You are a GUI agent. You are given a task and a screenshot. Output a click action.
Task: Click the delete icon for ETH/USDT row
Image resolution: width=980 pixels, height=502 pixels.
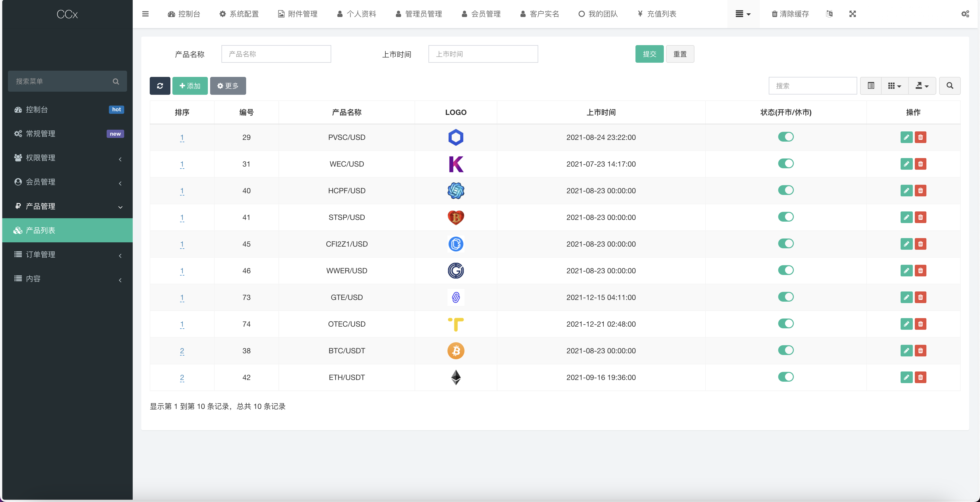(921, 377)
